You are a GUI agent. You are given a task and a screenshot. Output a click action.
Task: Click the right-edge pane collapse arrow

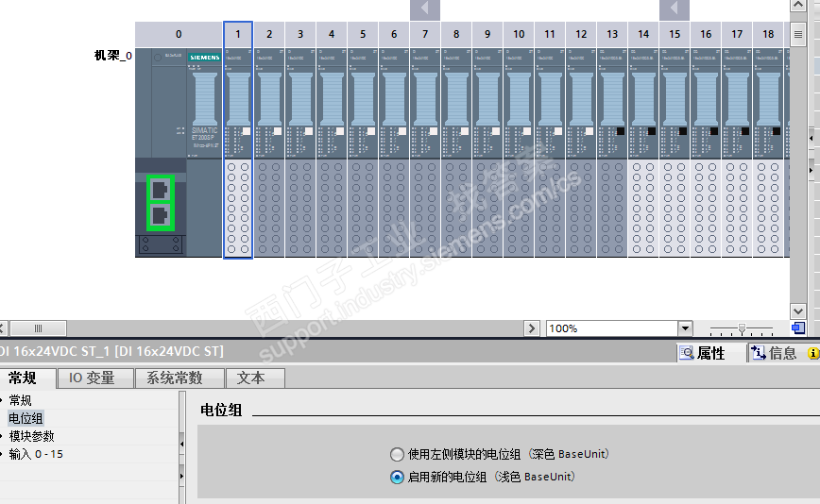tap(811, 139)
